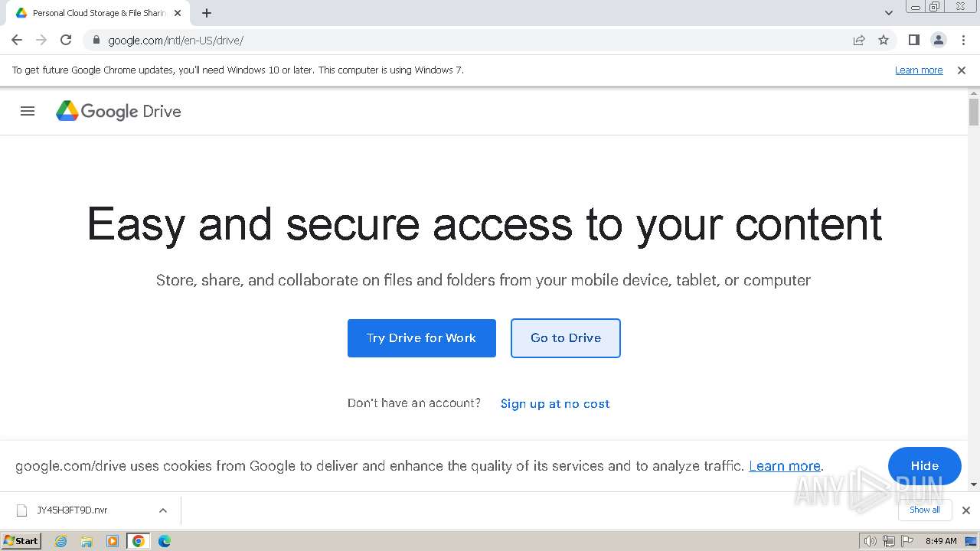980x551 pixels.
Task: Hide the cookie banner
Action: tap(925, 466)
